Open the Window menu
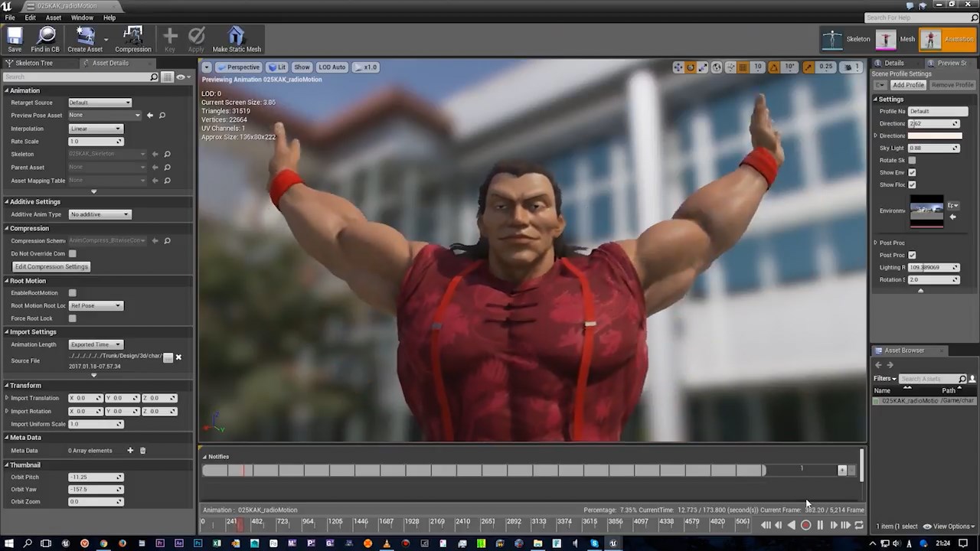The image size is (980, 551). (x=82, y=18)
